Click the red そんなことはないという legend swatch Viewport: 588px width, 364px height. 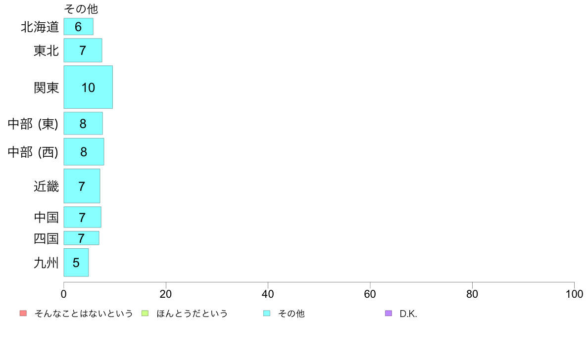point(23,314)
